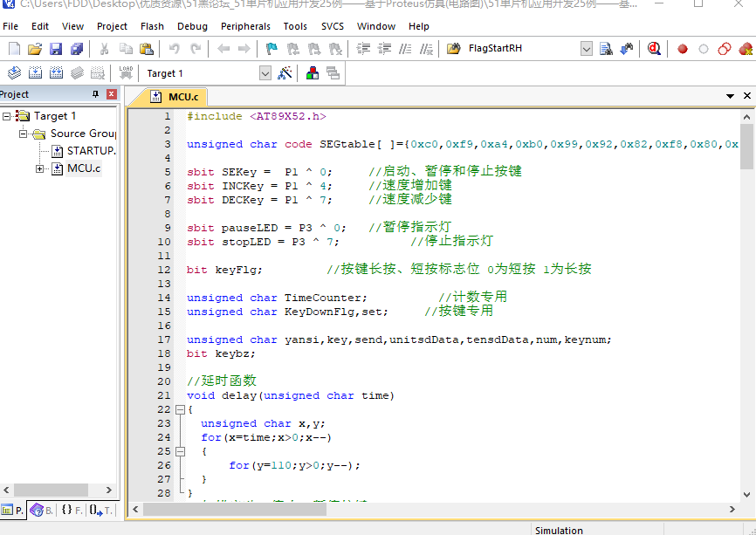Kill all breakpoints icon
The height and width of the screenshot is (535, 756).
point(746,49)
